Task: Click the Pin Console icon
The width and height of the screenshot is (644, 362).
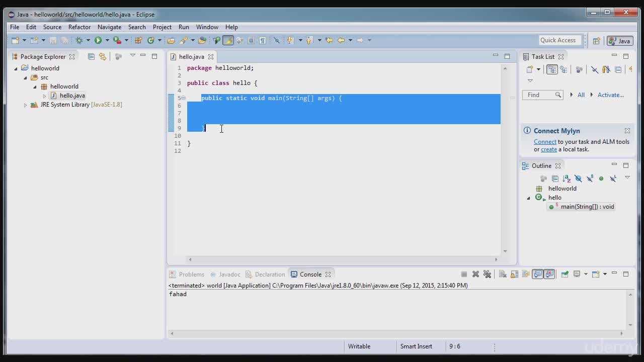Action: [565, 274]
